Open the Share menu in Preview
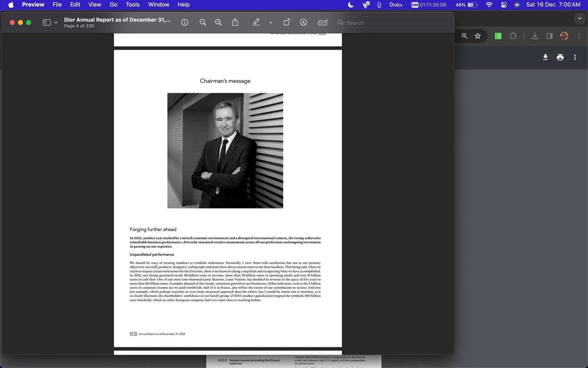Image resolution: width=588 pixels, height=368 pixels. pyautogui.click(x=235, y=22)
